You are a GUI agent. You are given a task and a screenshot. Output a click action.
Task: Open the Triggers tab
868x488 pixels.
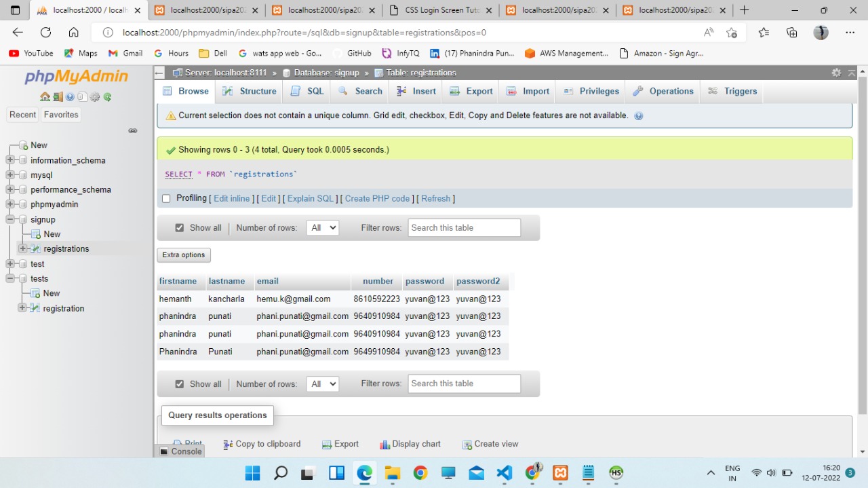coord(732,92)
